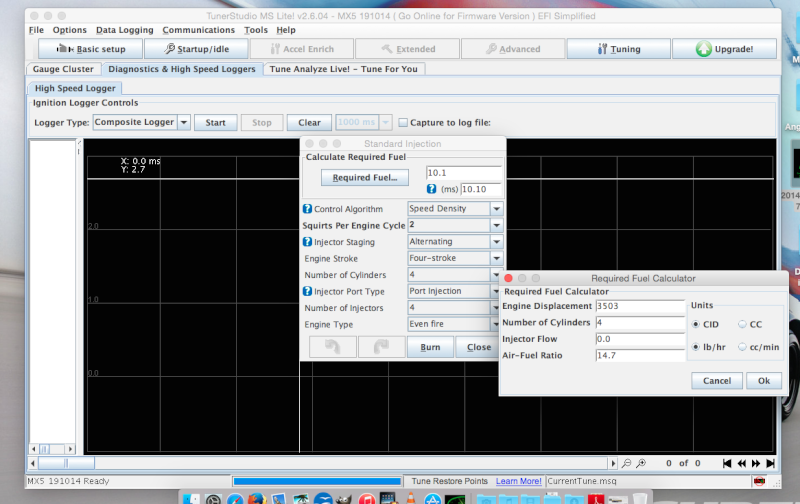Open the File menu
Viewport: 800px width, 504px height.
(36, 30)
